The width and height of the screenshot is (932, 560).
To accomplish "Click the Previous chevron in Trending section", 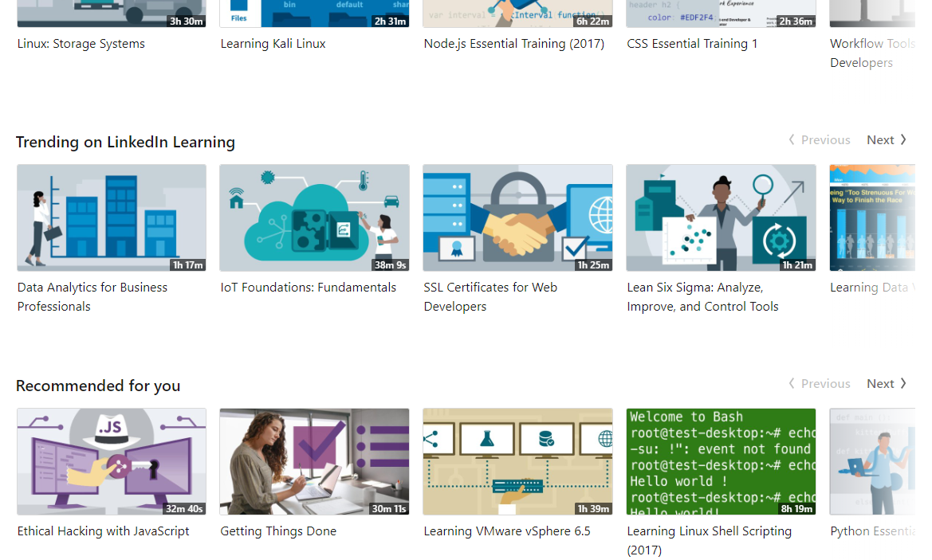I will click(x=792, y=139).
